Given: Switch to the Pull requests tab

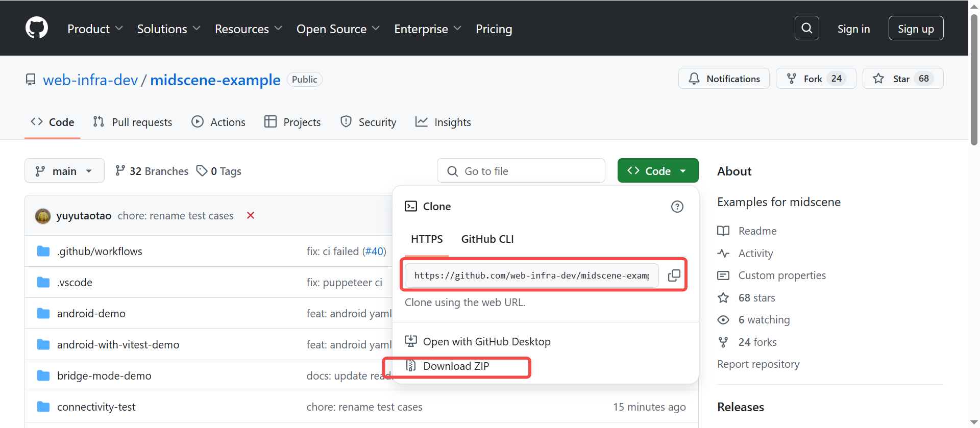Looking at the screenshot, I should point(132,122).
